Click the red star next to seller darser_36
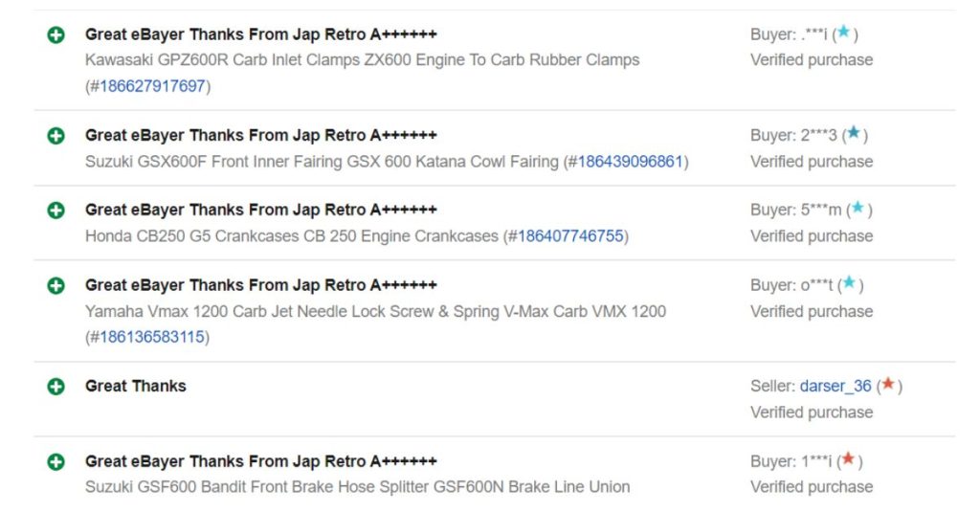980x513 pixels. pos(887,385)
